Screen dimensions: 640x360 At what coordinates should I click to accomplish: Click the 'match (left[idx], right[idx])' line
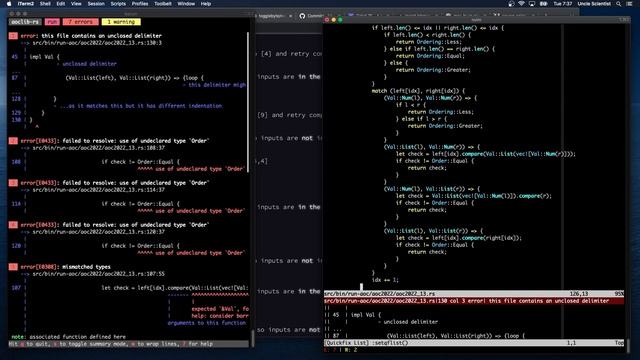tap(418, 91)
